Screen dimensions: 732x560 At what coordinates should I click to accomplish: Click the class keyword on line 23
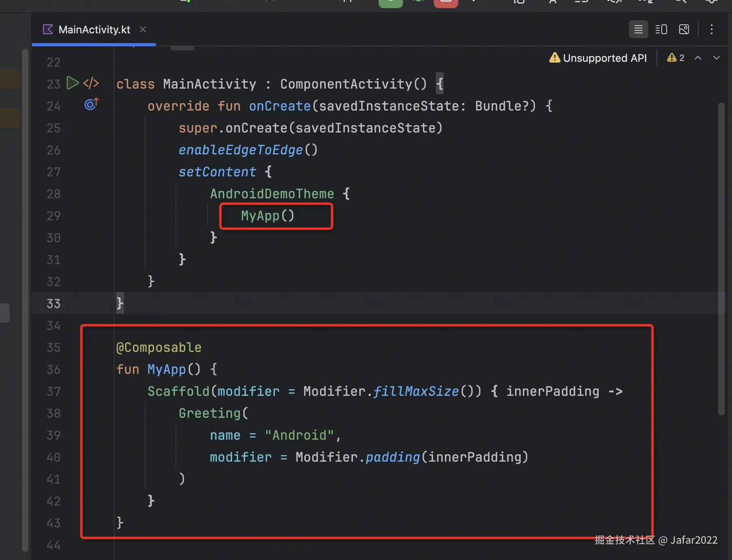click(x=135, y=84)
